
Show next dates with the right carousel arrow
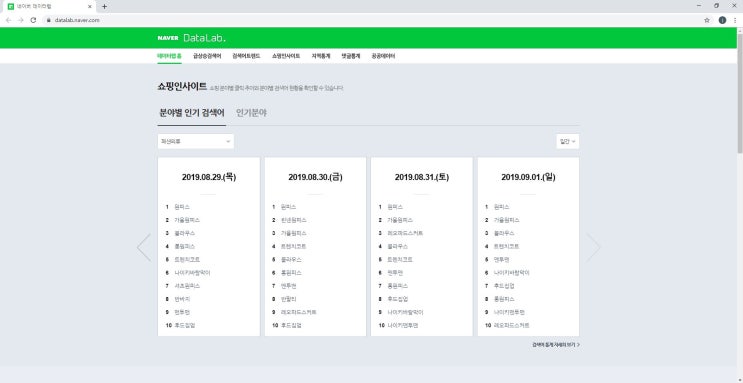click(x=593, y=247)
